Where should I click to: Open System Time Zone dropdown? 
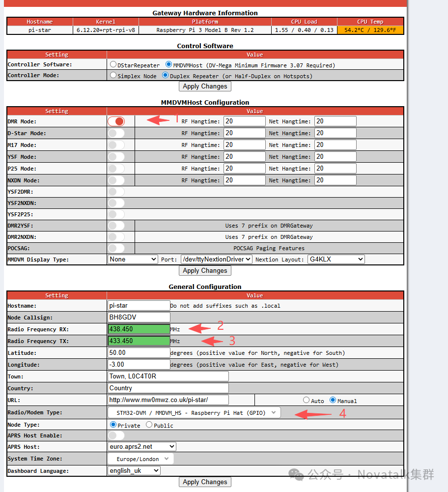pos(140,459)
